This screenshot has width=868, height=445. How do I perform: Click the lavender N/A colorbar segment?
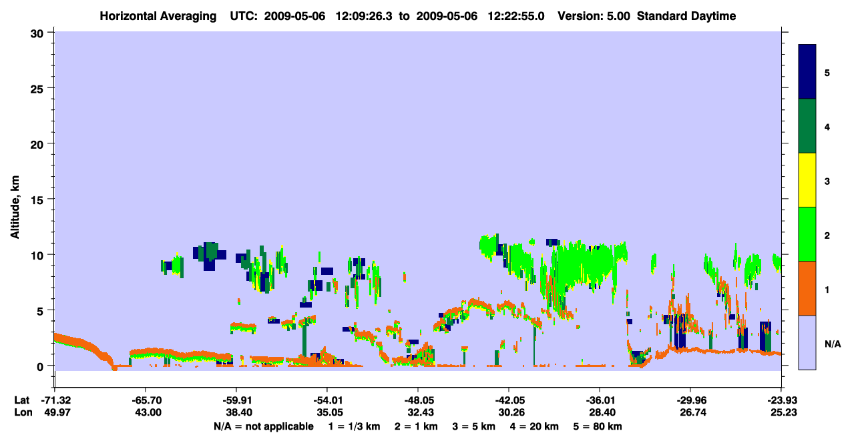pyautogui.click(x=807, y=342)
